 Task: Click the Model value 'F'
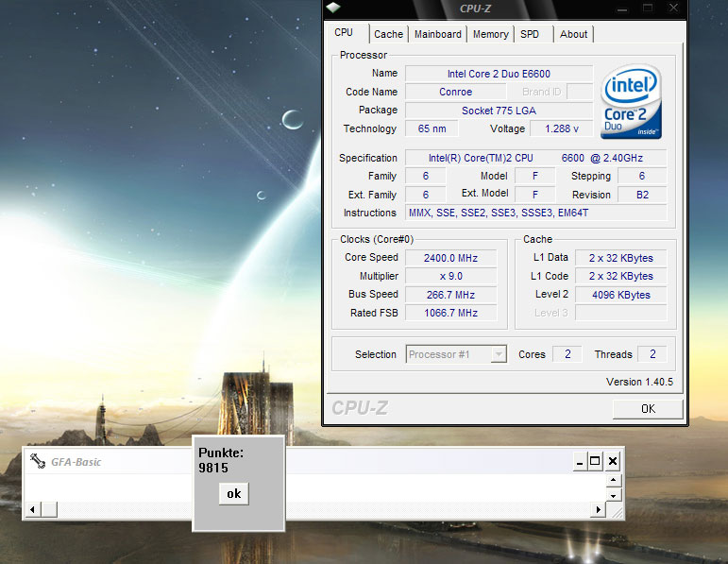535,176
